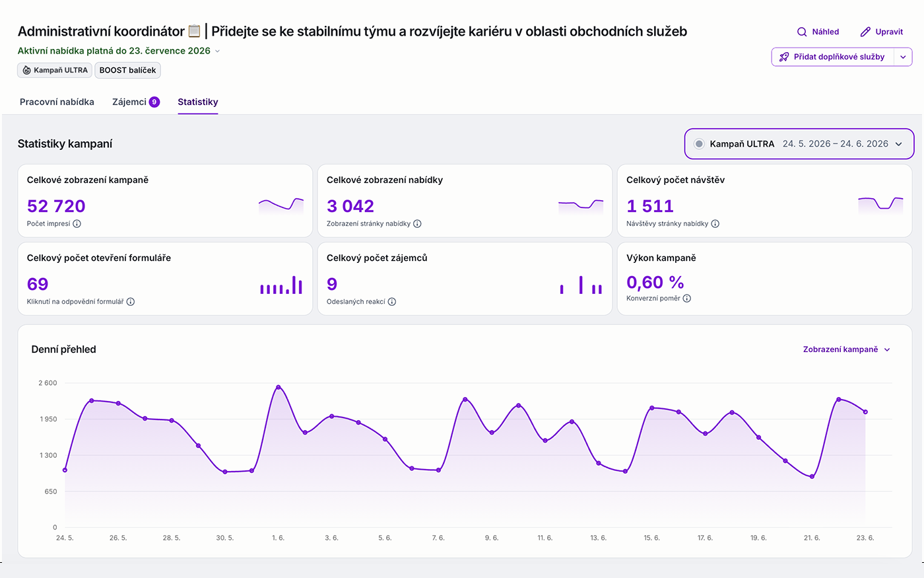The image size is (924, 578).
Task: Click the Výkon kampaně card title
Action: (661, 258)
